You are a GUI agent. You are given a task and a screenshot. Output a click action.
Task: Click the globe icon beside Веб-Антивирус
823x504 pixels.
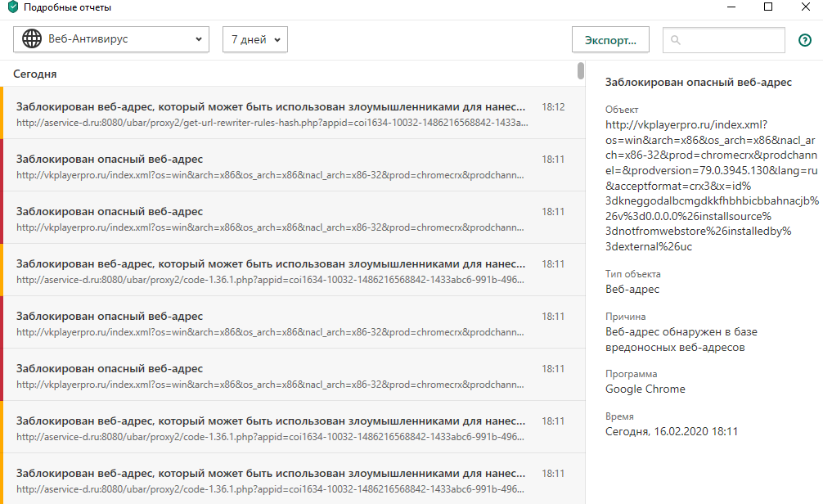32,39
